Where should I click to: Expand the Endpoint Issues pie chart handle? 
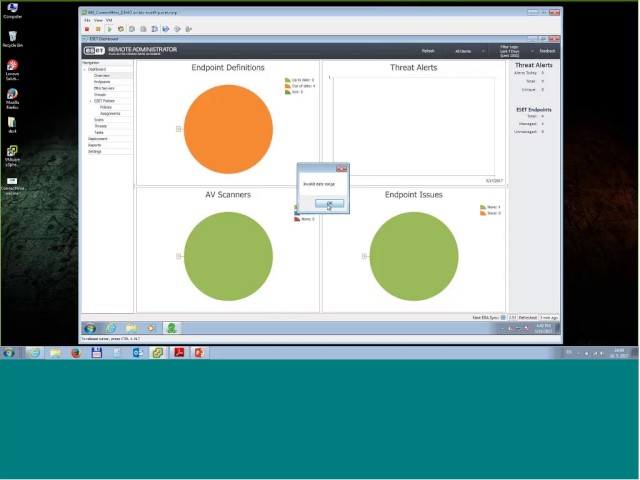point(364,256)
